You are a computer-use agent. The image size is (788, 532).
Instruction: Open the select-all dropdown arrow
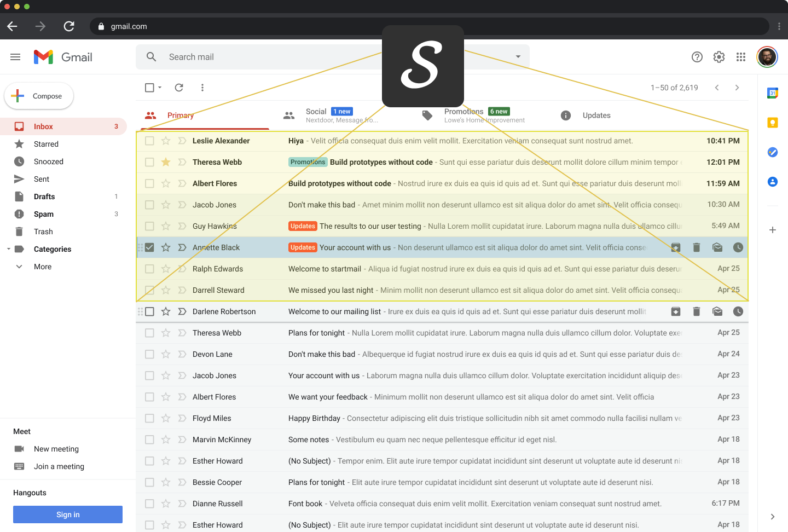(160, 88)
